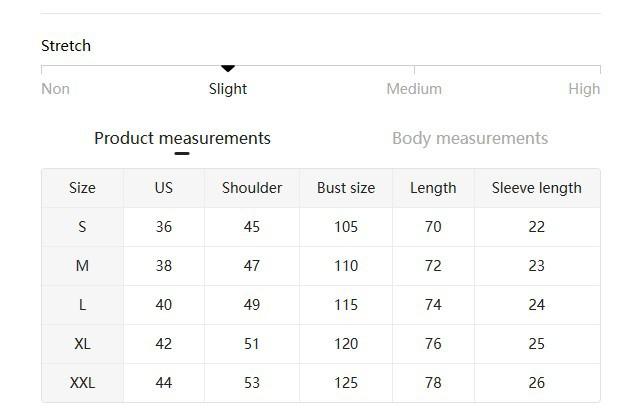Select the S size row cell
The height and width of the screenshot is (412, 632).
coord(82,227)
